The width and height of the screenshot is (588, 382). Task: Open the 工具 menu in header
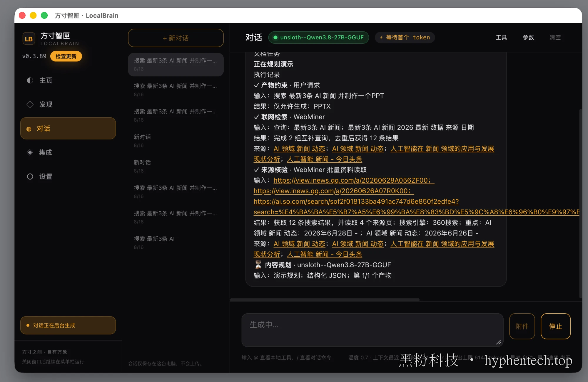(x=501, y=38)
